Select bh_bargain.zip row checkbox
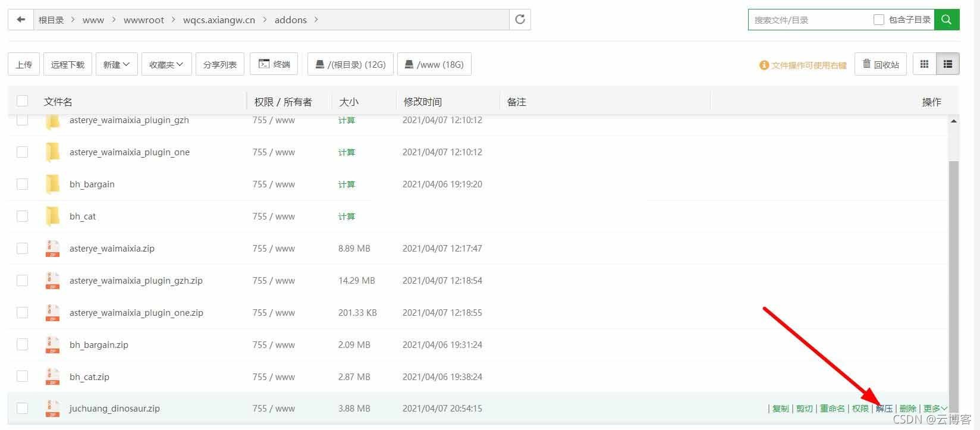Viewport: 980px width, 430px height. tap(23, 344)
